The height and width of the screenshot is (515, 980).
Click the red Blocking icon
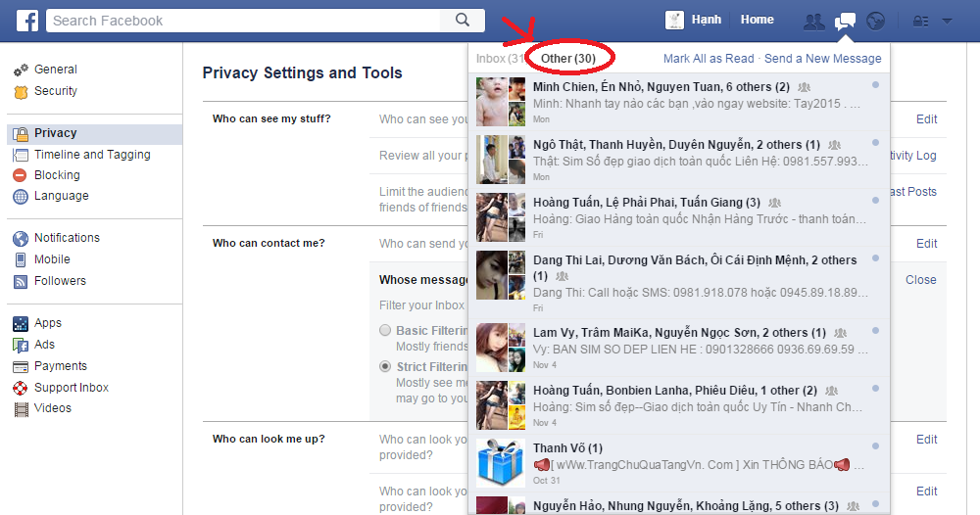[20, 175]
